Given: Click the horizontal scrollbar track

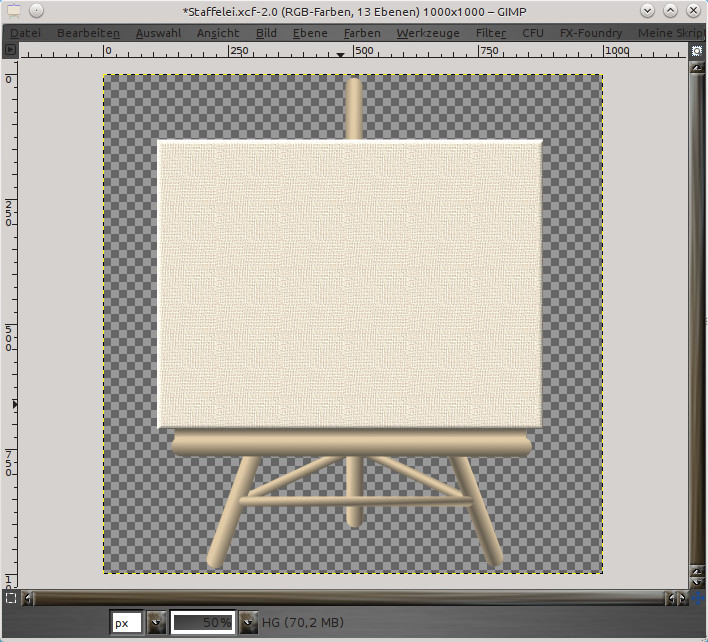Looking at the screenshot, I should 350,599.
